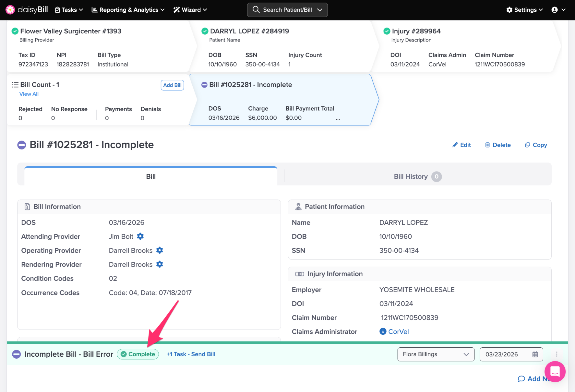The image size is (575, 392).
Task: Click the Add Bill button
Action: click(x=172, y=85)
